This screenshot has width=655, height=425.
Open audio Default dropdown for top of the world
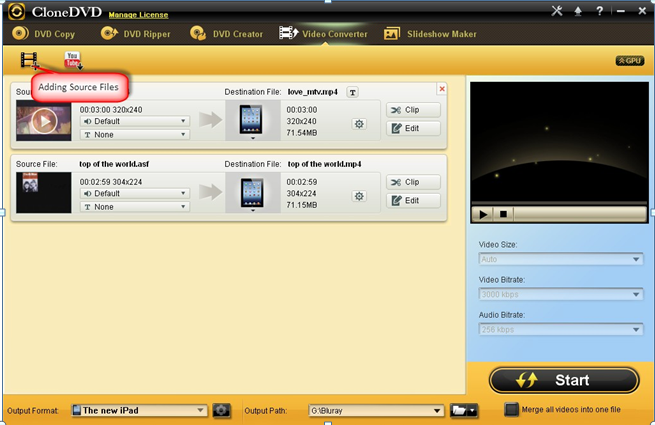pos(135,193)
